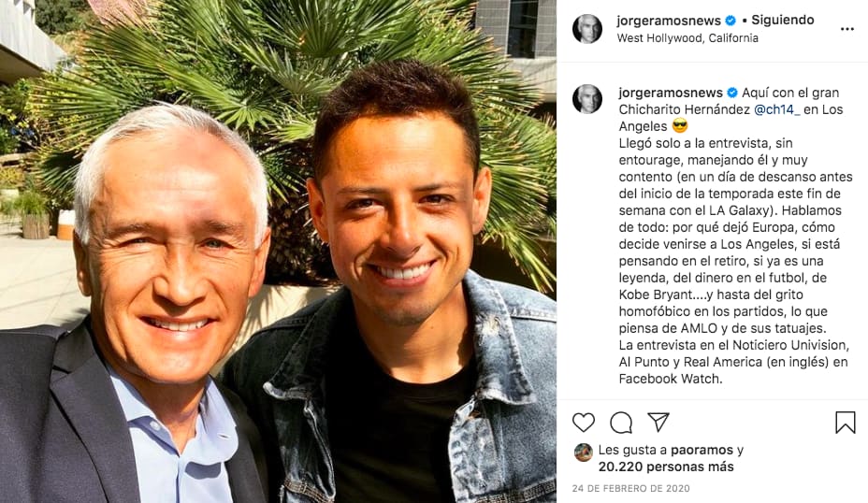Click the small paoramos liker avatar

(x=584, y=453)
